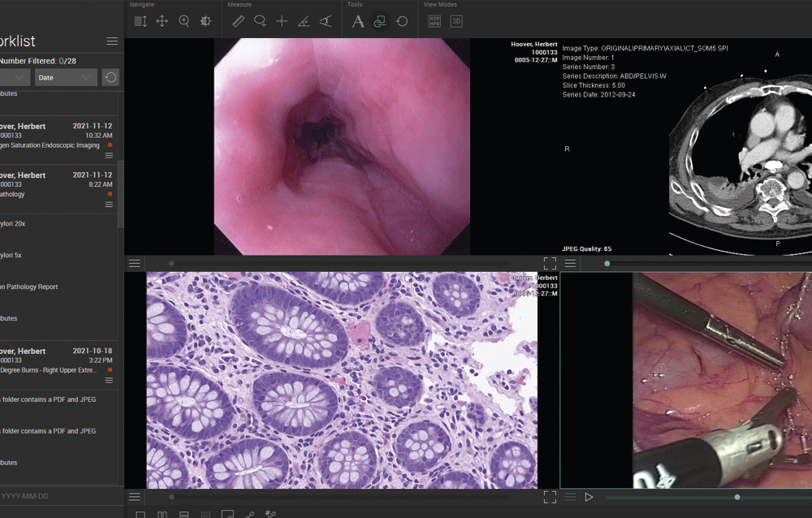812x518 pixels.
Task: Open the endoscopy viewport menu
Action: [x=135, y=263]
